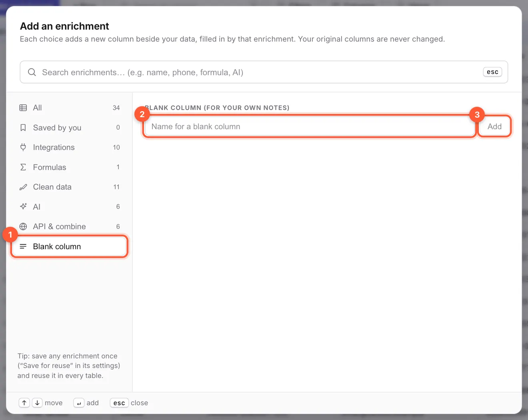Click the esc close key in footer
The width and height of the screenshot is (528, 420).
click(x=119, y=403)
